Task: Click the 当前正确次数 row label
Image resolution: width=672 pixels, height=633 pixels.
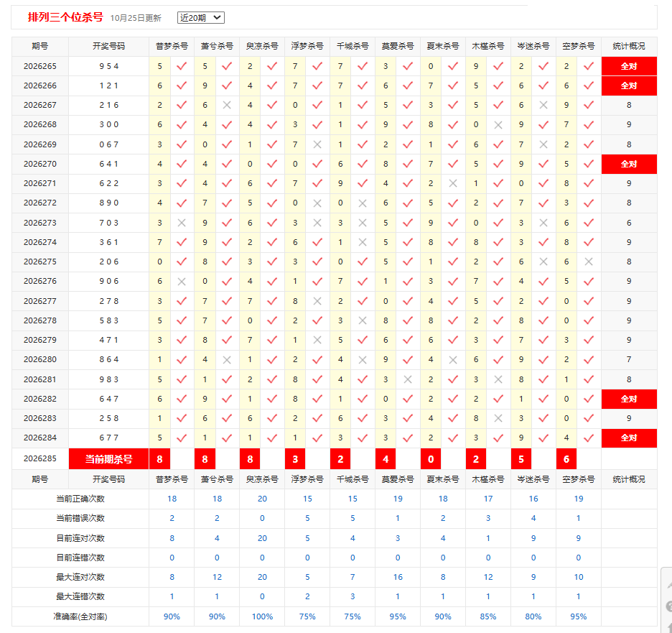Action: (80, 499)
